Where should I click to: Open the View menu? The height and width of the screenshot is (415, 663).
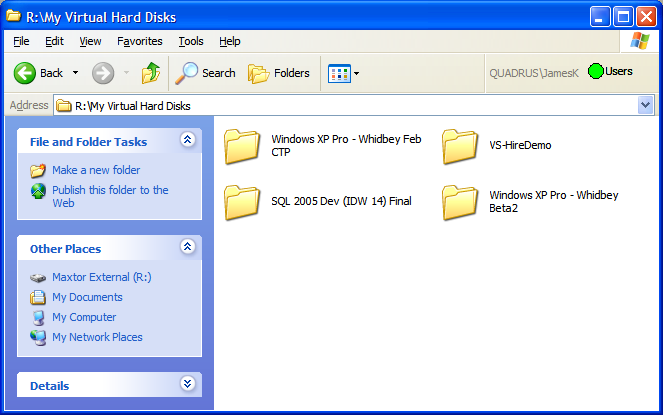click(x=90, y=41)
